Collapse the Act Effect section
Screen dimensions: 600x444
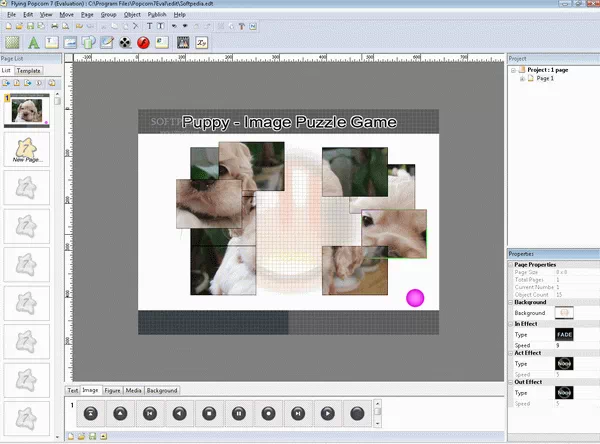510,353
